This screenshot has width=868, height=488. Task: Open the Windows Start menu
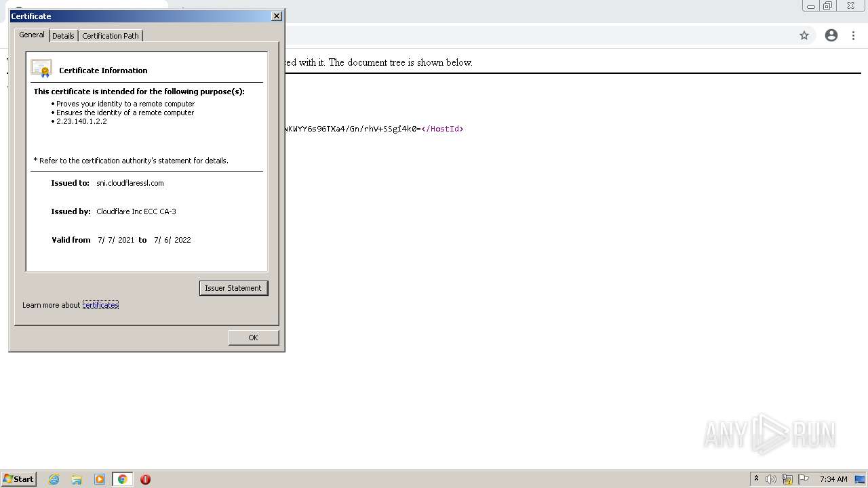tap(19, 479)
